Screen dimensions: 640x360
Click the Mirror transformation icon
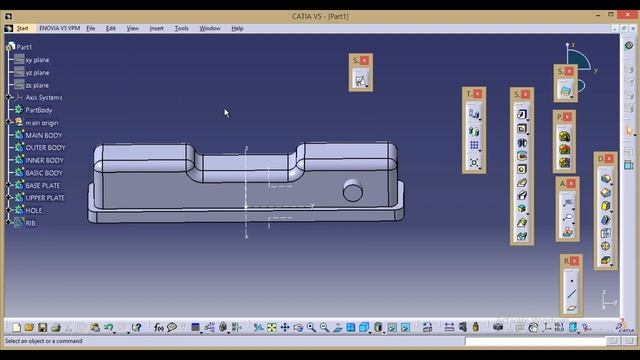tap(474, 132)
